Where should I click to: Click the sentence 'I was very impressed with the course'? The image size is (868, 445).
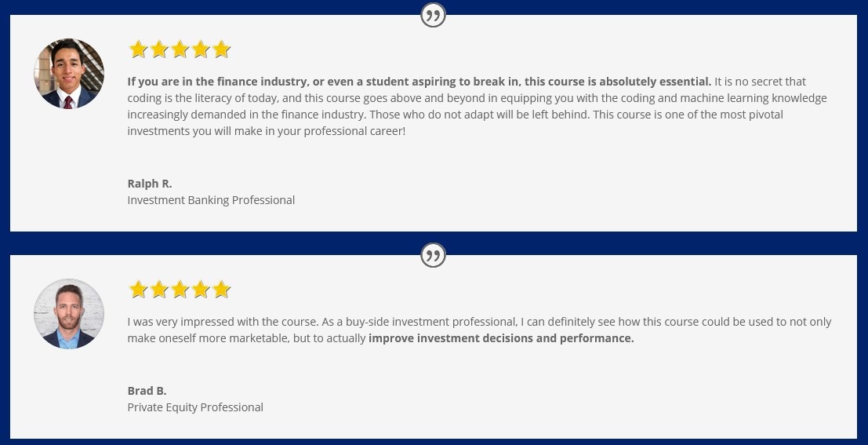pos(222,322)
